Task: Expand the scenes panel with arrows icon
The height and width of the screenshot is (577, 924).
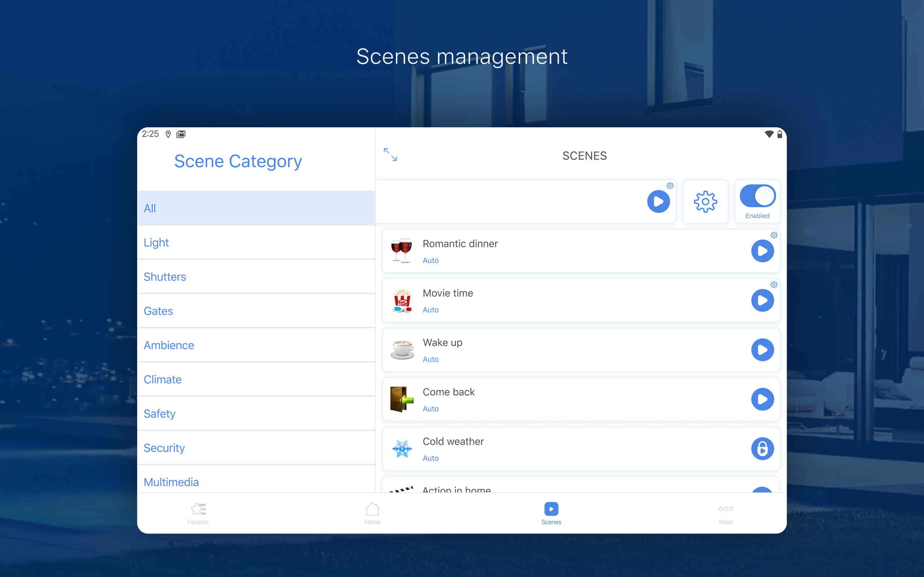Action: 390,155
